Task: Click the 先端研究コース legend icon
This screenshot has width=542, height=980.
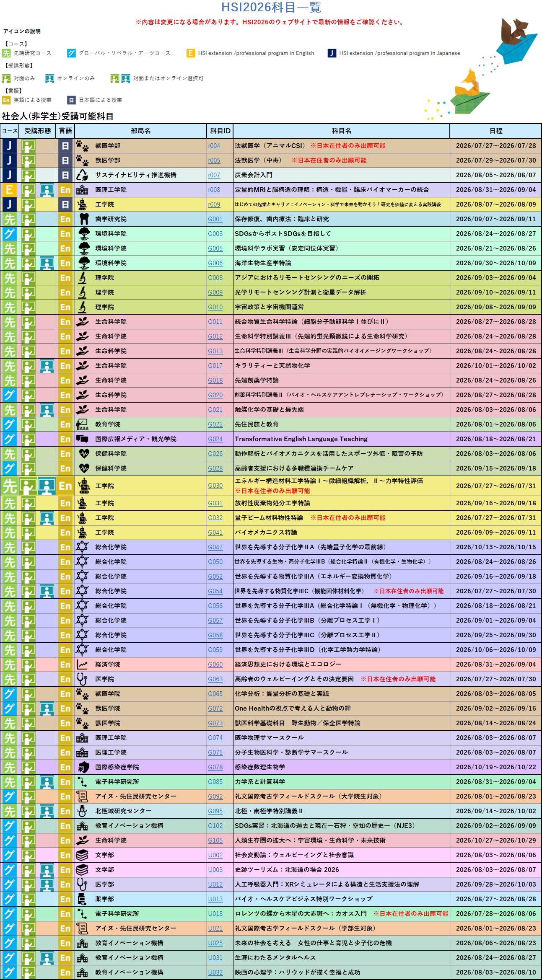Action: click(x=6, y=53)
